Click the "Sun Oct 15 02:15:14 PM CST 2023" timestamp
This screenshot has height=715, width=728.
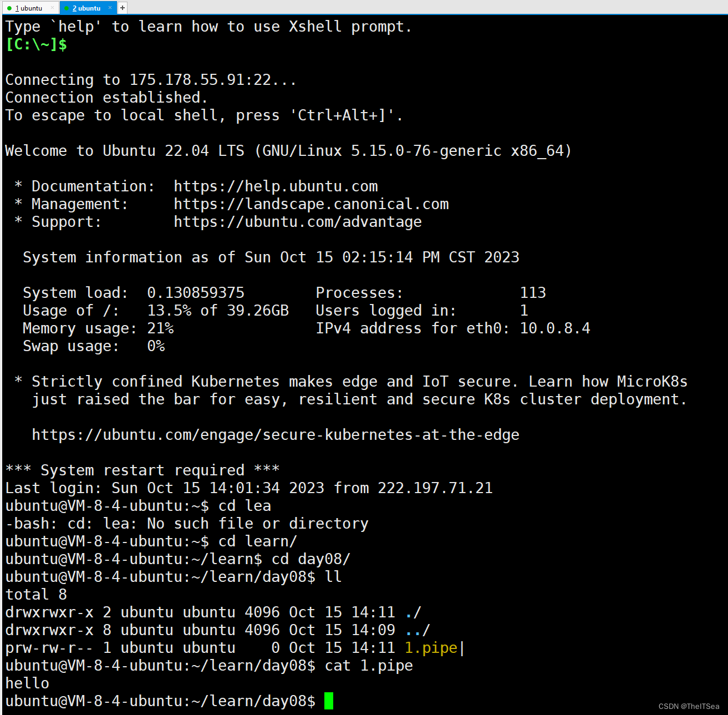point(382,257)
